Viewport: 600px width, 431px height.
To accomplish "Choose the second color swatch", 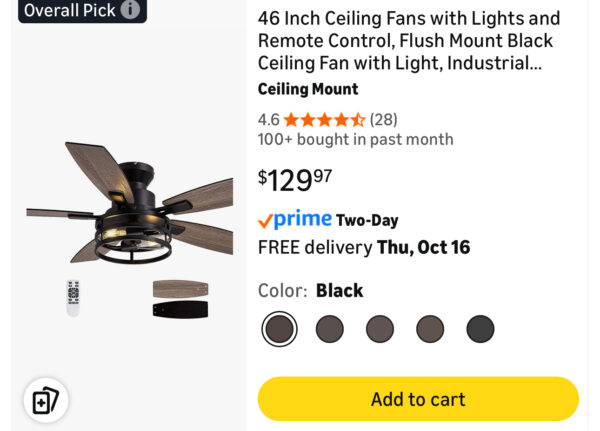I will pos(329,328).
